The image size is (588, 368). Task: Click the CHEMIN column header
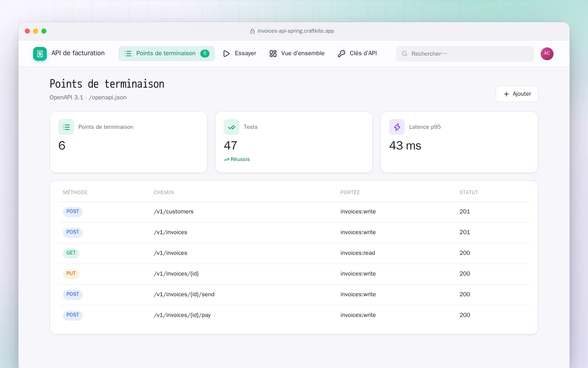[164, 192]
